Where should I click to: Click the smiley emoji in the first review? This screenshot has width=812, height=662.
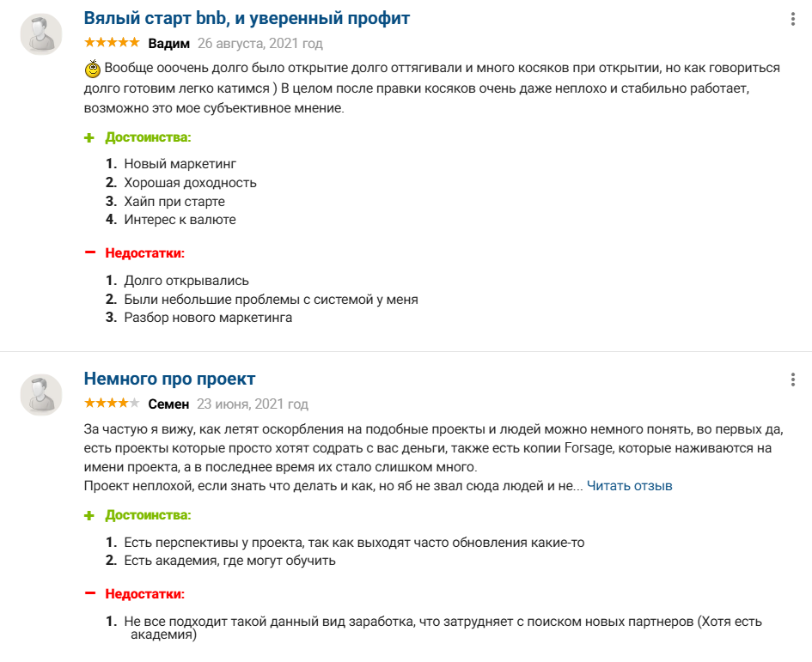coord(93,69)
